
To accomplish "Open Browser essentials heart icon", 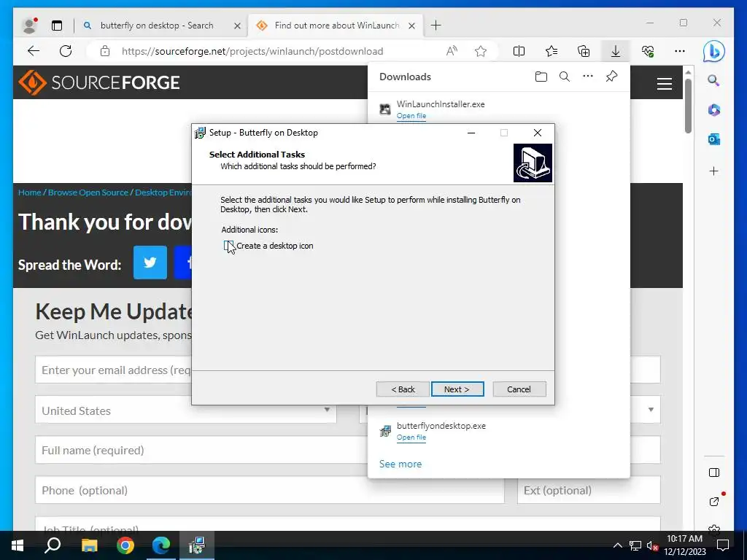I will coord(648,51).
